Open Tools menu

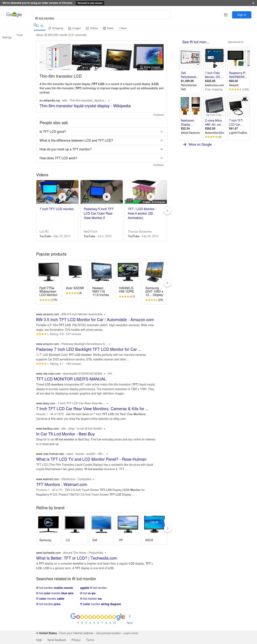(19, 35)
